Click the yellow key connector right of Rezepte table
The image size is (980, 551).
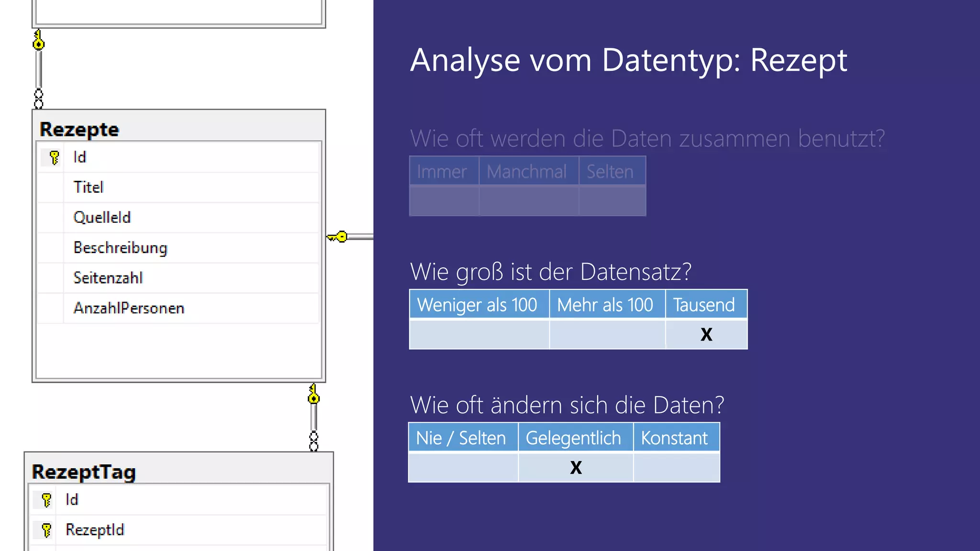(337, 237)
